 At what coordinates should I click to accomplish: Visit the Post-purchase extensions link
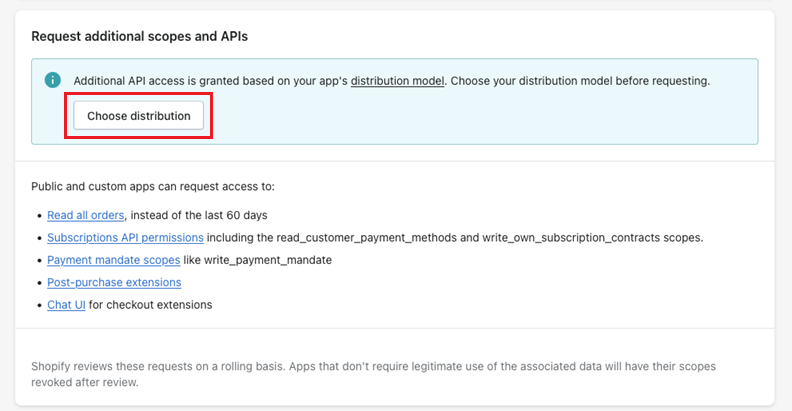(x=114, y=282)
